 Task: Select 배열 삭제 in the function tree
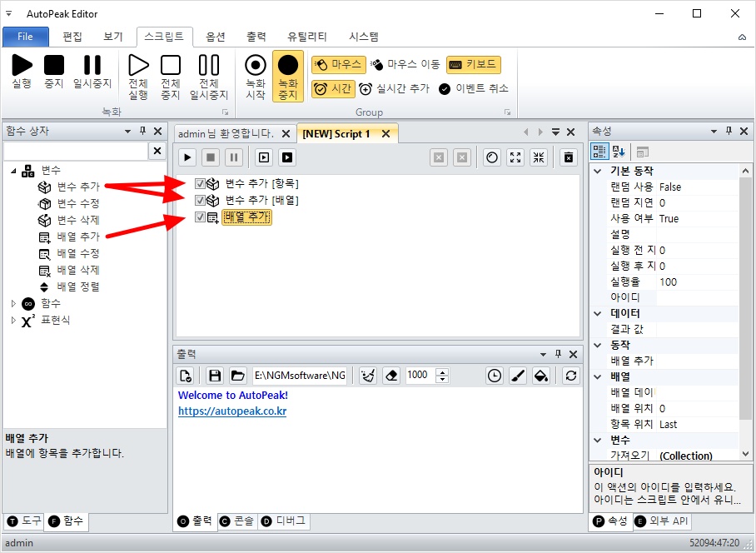click(x=78, y=270)
